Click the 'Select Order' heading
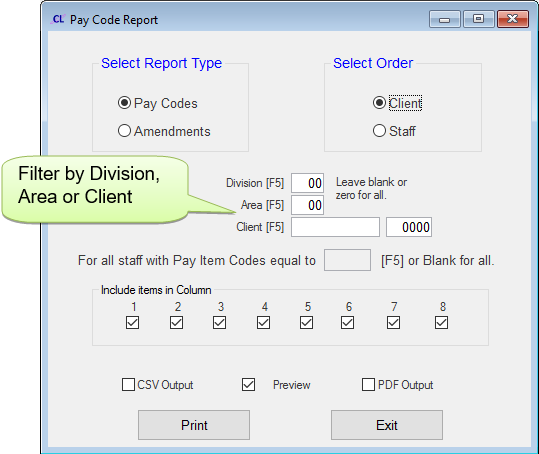539x454 pixels. tap(373, 63)
